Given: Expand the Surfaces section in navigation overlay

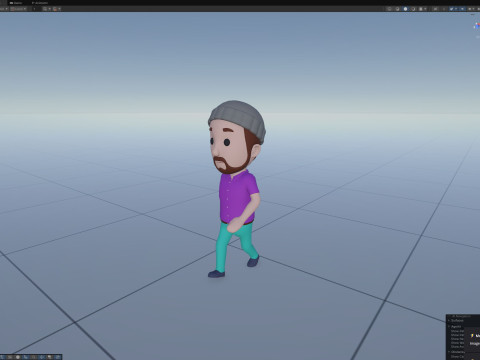Looking at the screenshot, I should click(x=457, y=320).
